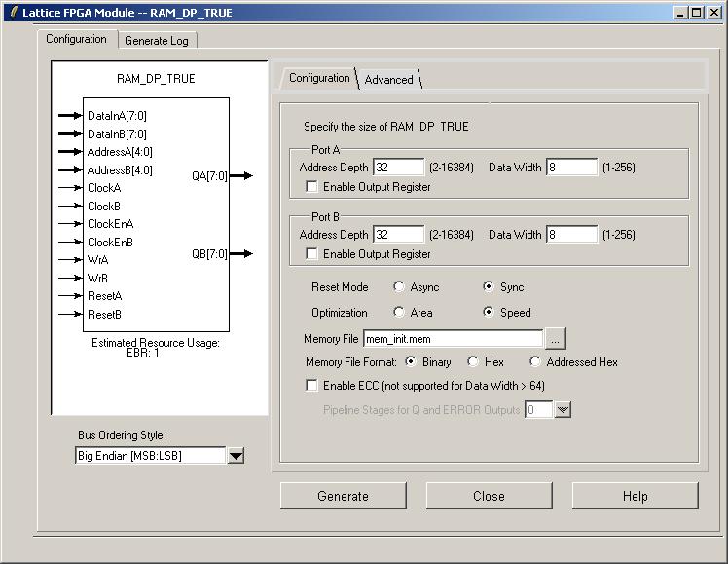Click the DataInB[7:0] port label
The height and width of the screenshot is (564, 728).
click(117, 134)
